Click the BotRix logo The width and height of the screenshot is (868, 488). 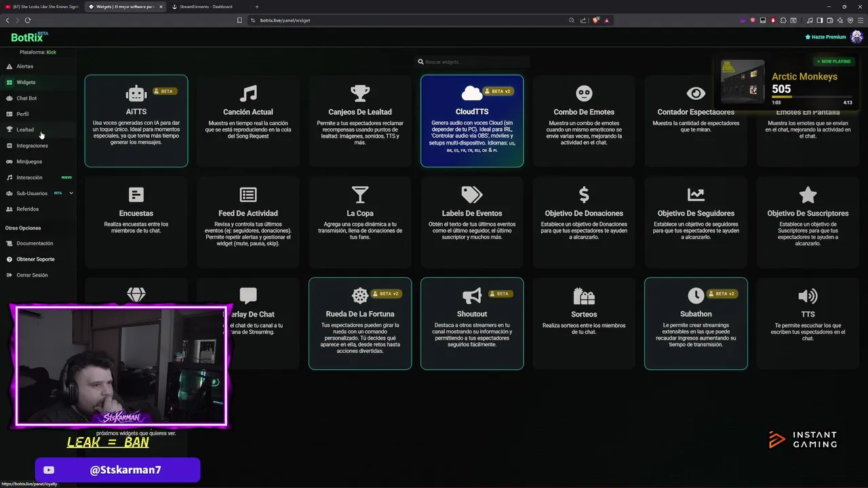[28, 37]
